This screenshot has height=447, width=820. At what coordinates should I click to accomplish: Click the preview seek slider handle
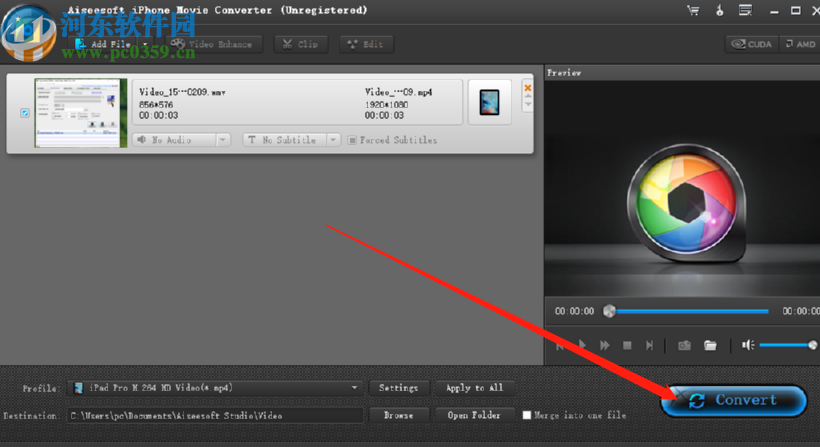(609, 311)
